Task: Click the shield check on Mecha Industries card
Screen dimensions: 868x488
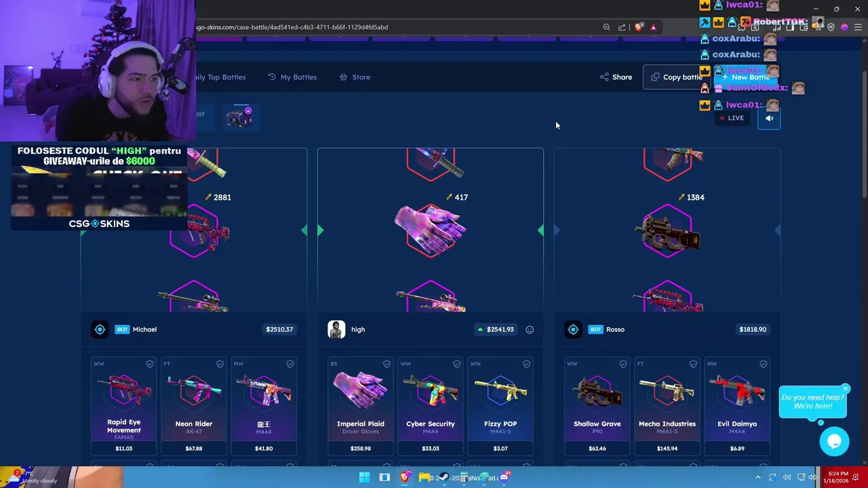Action: 693,364
